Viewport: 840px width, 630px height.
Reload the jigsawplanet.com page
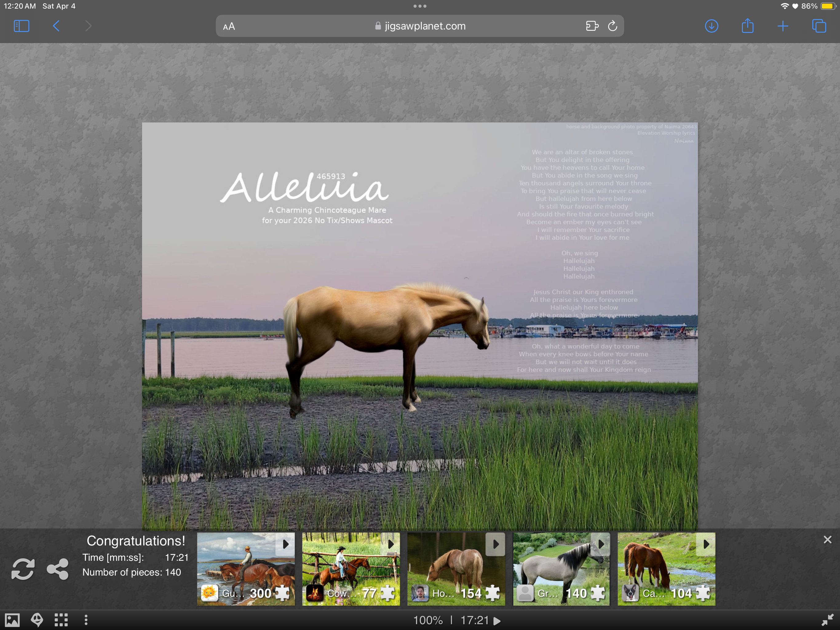pyautogui.click(x=612, y=26)
